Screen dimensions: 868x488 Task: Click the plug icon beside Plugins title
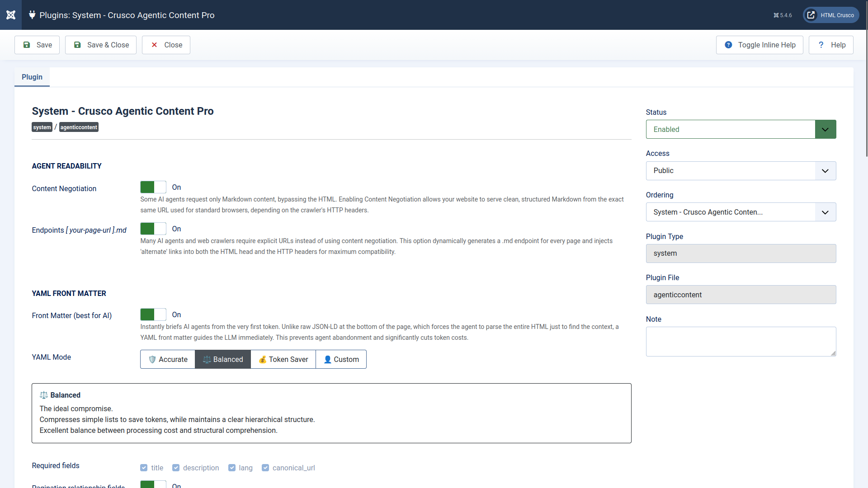32,15
